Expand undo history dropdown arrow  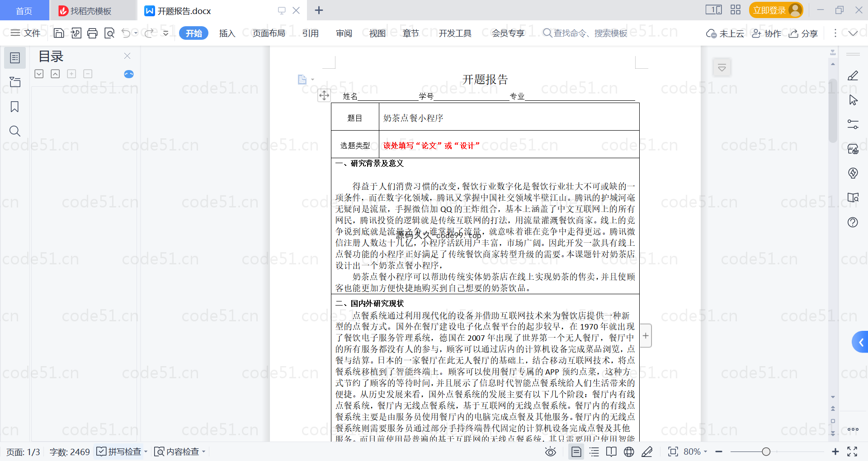click(136, 33)
